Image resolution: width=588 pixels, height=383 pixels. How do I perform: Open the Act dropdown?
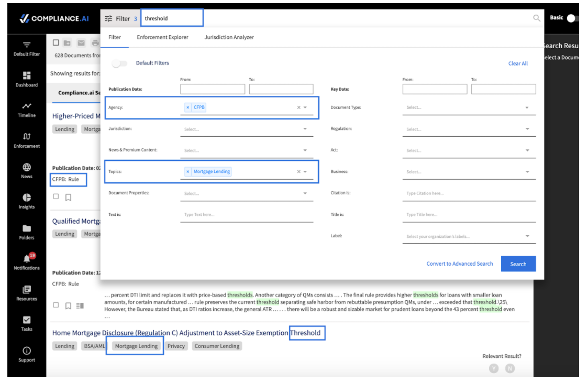[x=469, y=150]
